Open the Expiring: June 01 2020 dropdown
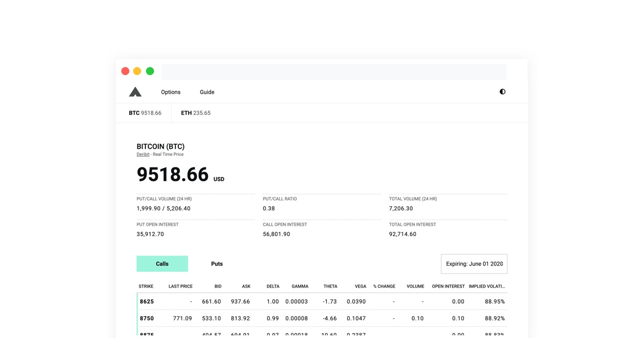The width and height of the screenshot is (644, 338). 474,263
